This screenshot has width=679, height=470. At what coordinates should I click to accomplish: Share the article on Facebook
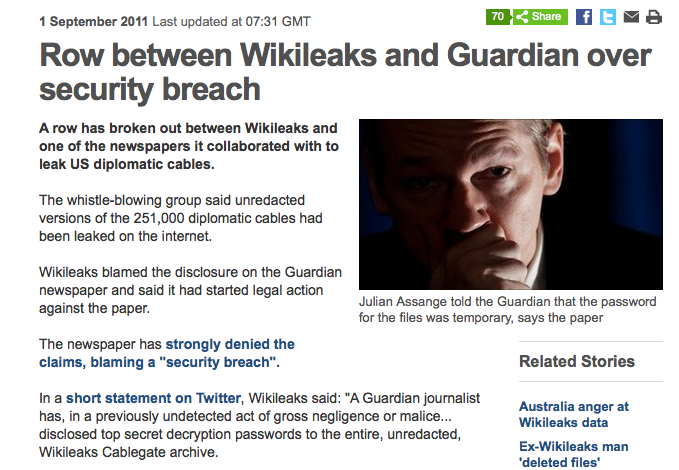click(x=584, y=17)
